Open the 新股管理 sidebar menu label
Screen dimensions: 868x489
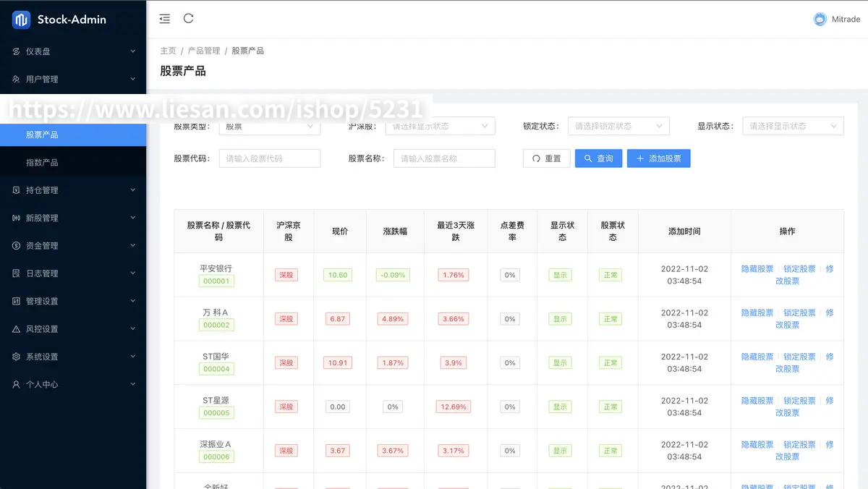point(42,218)
